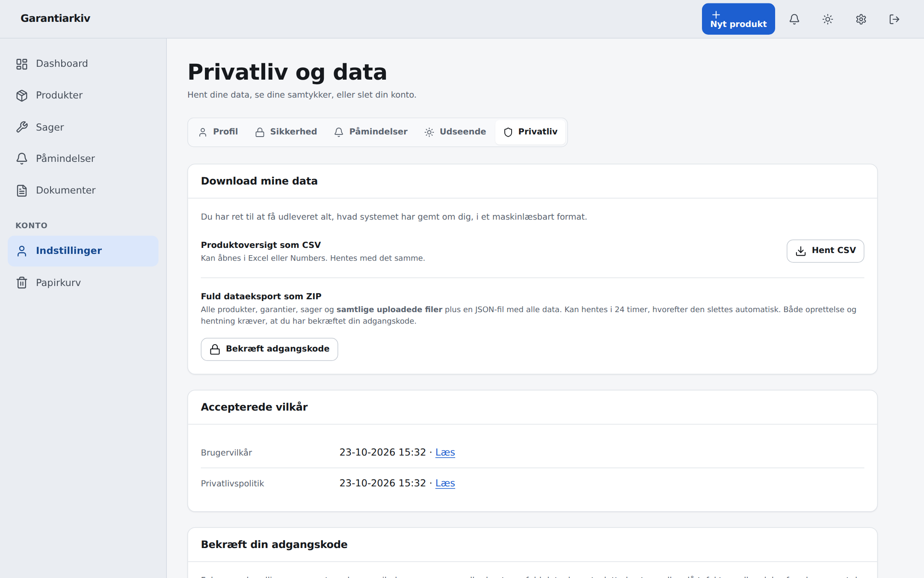Screen dimensions: 924x578
Task: Click the Produktoversigt som CSV title
Action: (261, 245)
